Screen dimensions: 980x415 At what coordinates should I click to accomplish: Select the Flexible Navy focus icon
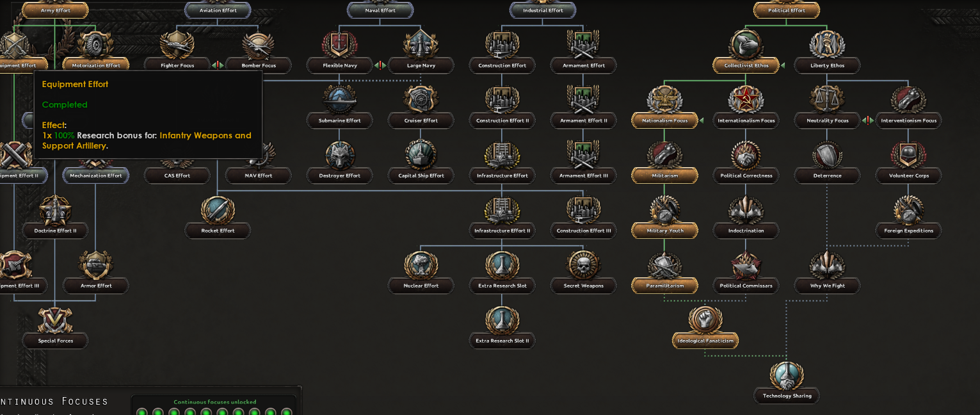340,45
